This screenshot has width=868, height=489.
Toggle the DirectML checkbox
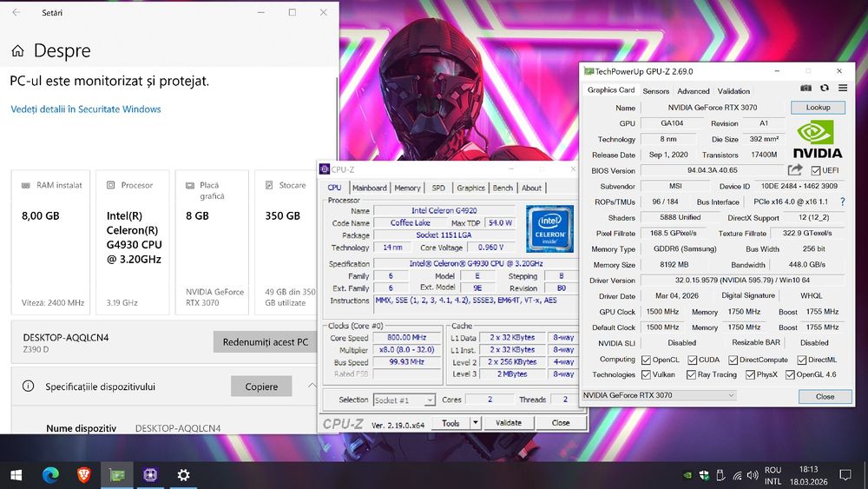click(801, 360)
